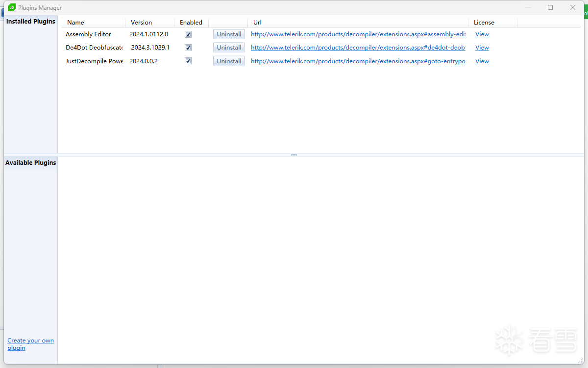Sort by the Version column header
Image resolution: width=588 pixels, height=368 pixels.
click(149, 23)
